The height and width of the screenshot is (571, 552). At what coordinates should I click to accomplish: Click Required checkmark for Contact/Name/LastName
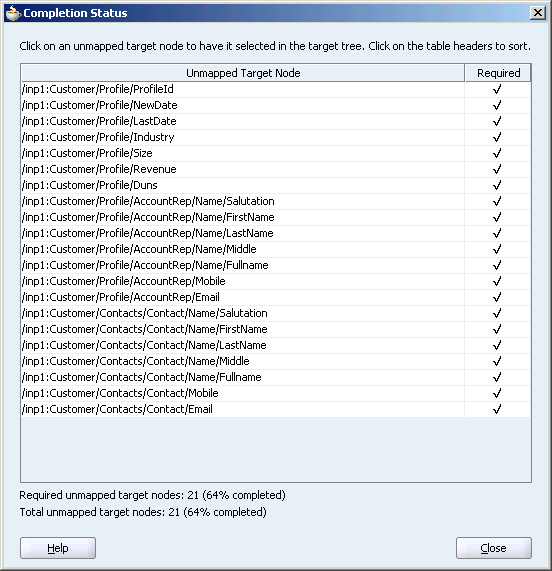click(x=497, y=346)
